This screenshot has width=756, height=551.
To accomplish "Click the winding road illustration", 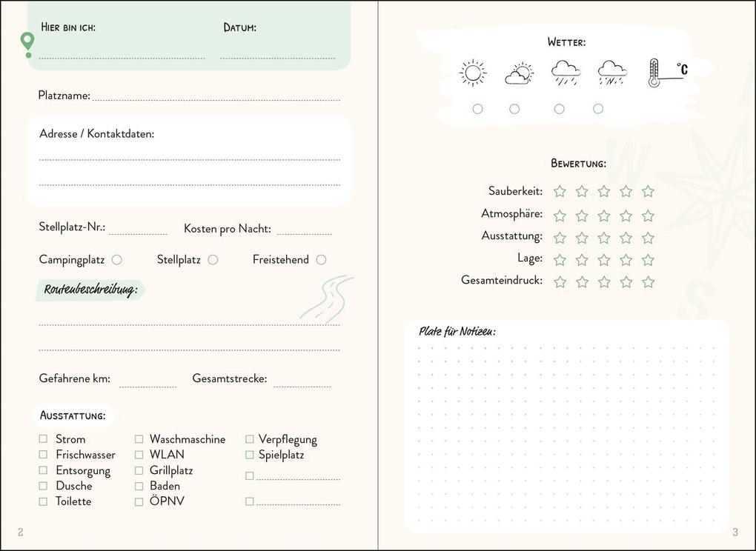I will 326,297.
